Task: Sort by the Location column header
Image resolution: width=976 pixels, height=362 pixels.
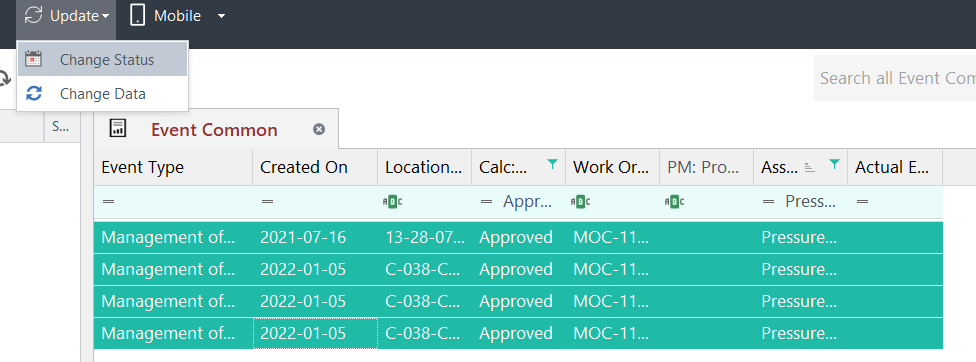Action: (424, 167)
